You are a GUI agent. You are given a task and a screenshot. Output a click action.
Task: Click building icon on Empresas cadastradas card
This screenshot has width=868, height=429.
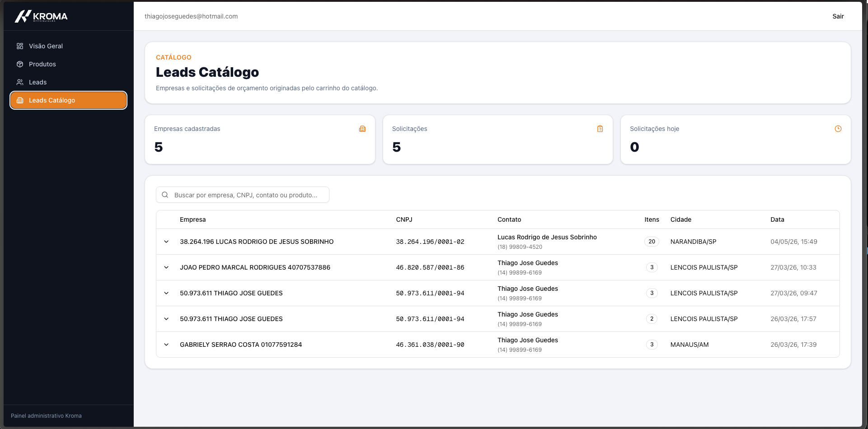coord(362,129)
